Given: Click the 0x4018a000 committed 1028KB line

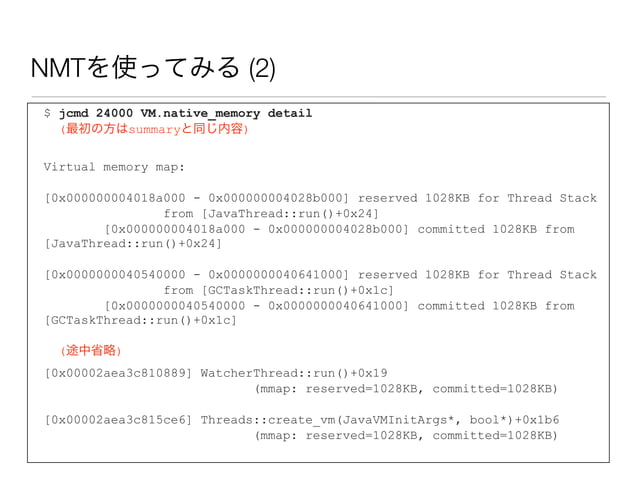Looking at the screenshot, I should [340, 229].
